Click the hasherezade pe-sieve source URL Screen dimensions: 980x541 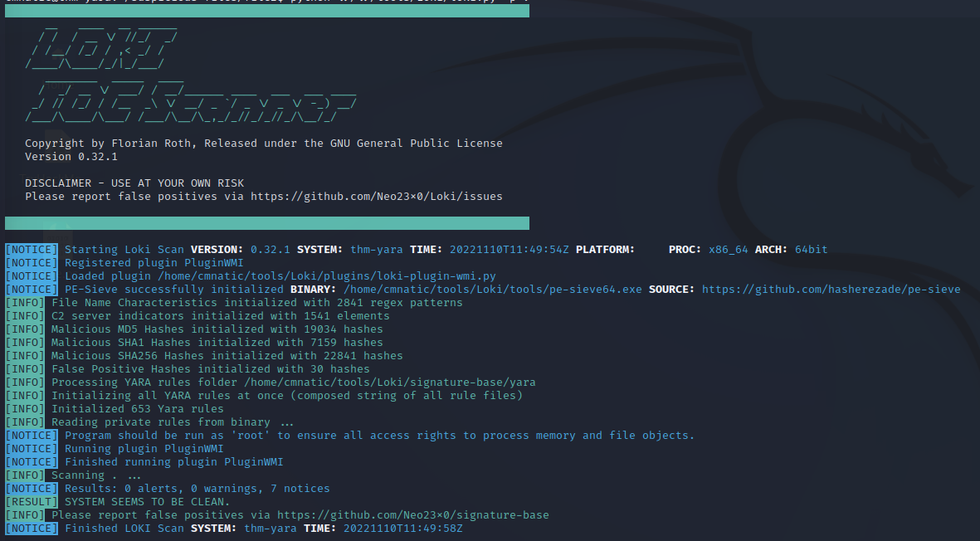pos(831,290)
